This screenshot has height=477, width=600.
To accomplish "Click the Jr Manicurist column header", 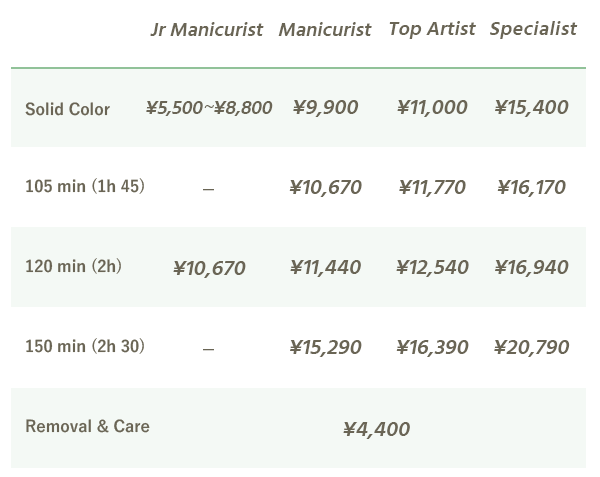I will click(206, 29).
